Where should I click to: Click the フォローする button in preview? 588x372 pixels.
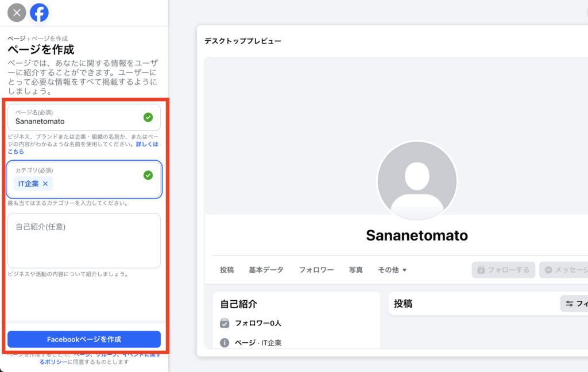pyautogui.click(x=503, y=270)
